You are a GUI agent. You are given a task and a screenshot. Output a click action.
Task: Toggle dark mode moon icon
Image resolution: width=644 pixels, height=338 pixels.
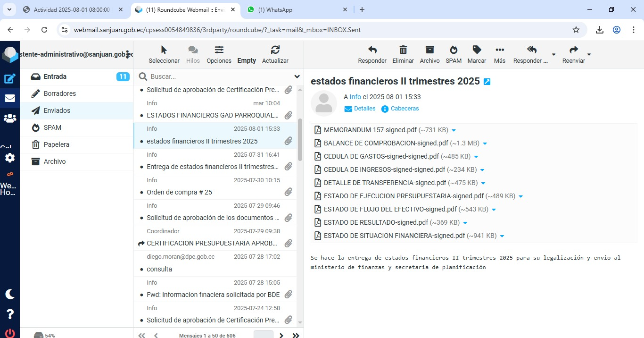click(10, 294)
